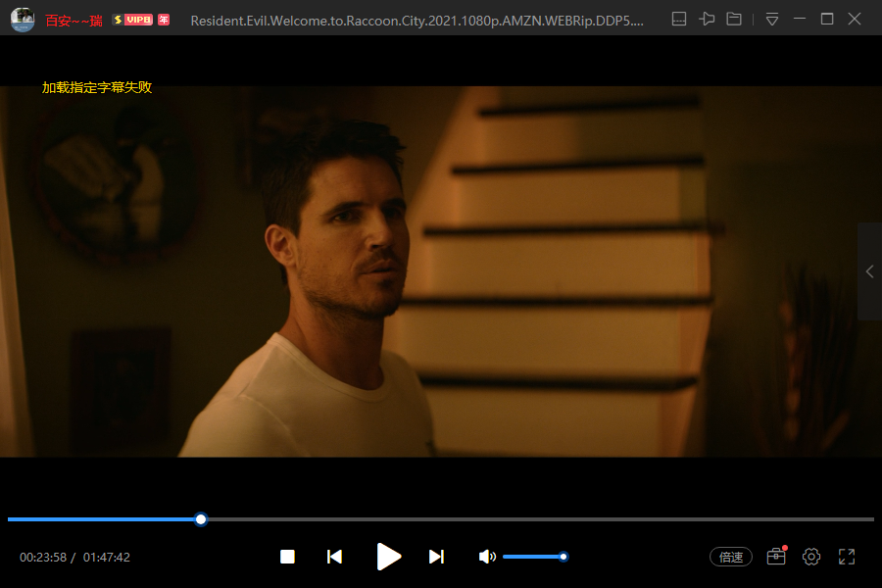Click the user avatar picture
Viewport: 882px width, 588px height.
[x=22, y=20]
